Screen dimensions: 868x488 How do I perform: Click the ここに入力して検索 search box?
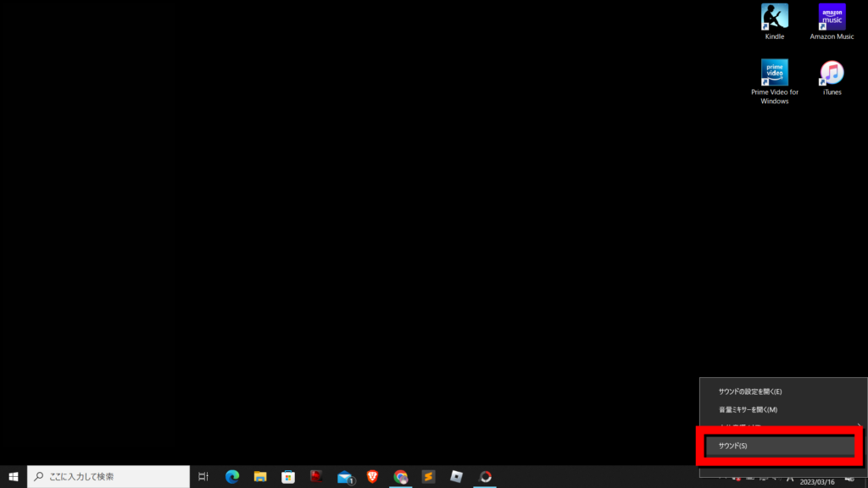[x=108, y=477]
